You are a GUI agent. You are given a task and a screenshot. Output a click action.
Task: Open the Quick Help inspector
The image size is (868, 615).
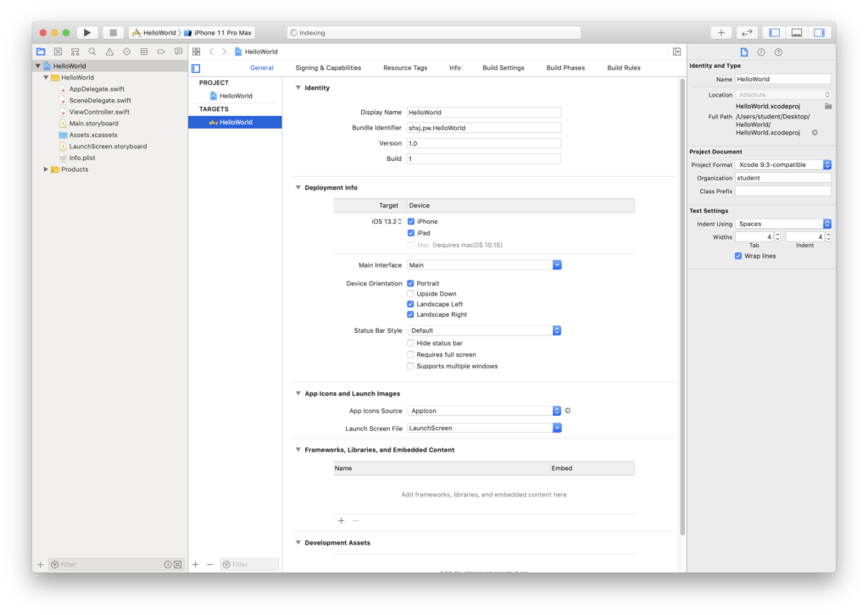tap(778, 52)
